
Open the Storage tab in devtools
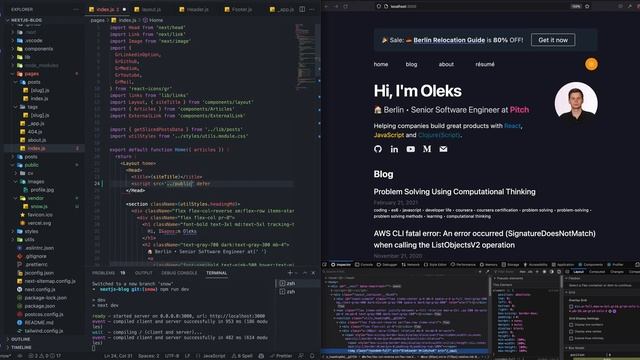click(x=511, y=264)
